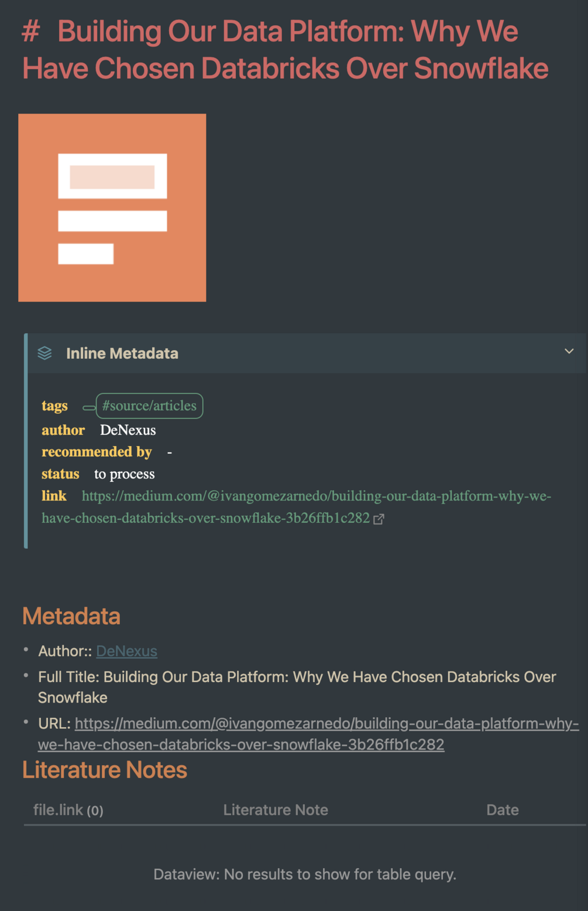The height and width of the screenshot is (911, 588).
Task: Select the file.link column header
Action: [x=67, y=810]
